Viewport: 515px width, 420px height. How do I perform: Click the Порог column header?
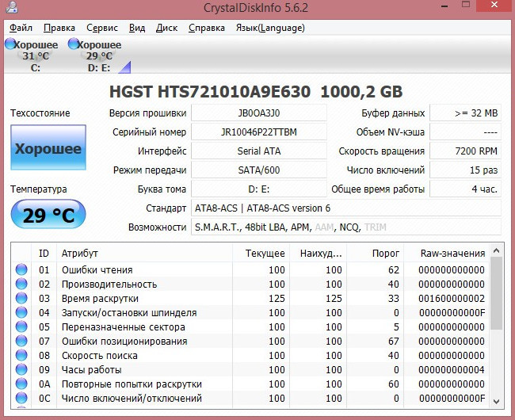pos(375,253)
